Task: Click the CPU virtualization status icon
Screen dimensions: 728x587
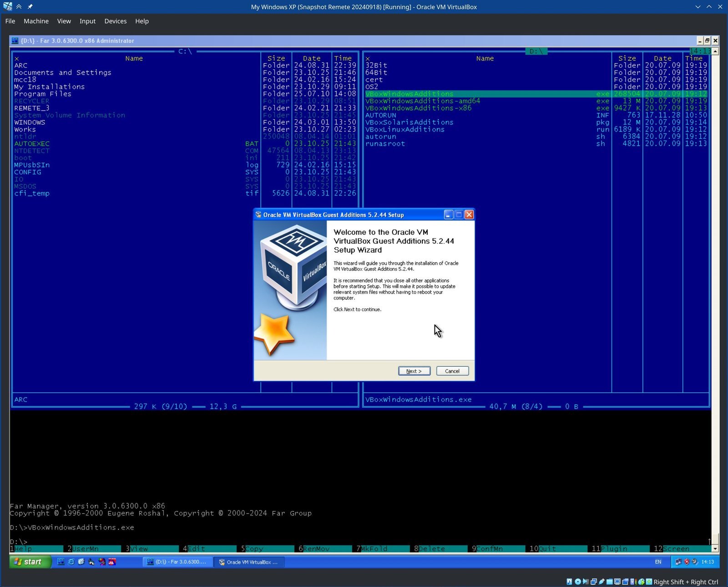Action: (633, 582)
